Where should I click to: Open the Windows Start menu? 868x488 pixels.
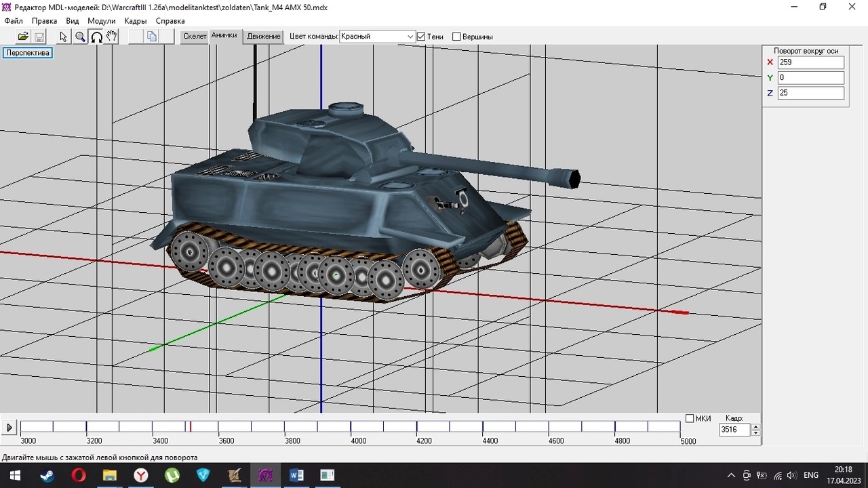pyautogui.click(x=15, y=475)
